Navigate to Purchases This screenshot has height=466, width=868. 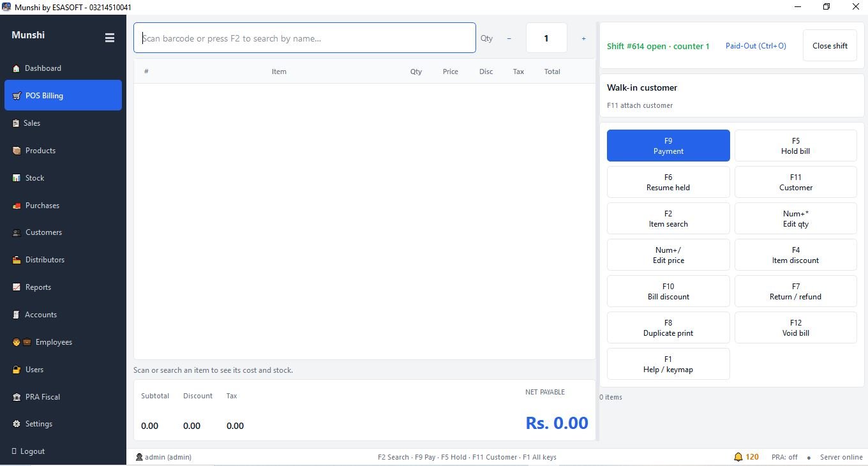tap(63, 206)
